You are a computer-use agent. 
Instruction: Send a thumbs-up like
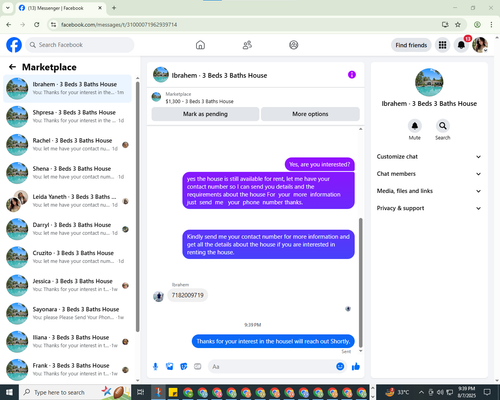pos(356,367)
